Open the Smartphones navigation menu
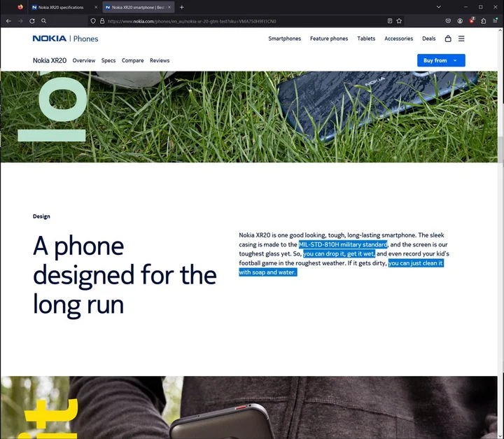This screenshot has height=439, width=504. click(x=284, y=39)
